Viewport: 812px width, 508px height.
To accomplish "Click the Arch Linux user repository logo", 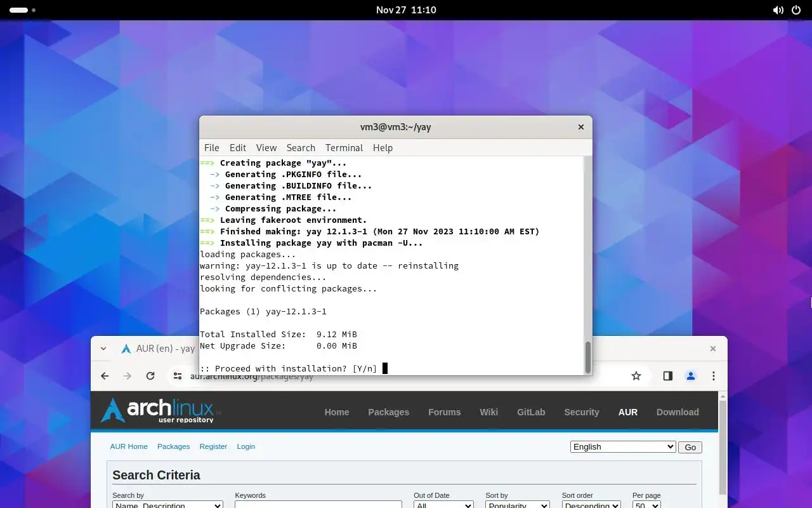I will pyautogui.click(x=160, y=410).
